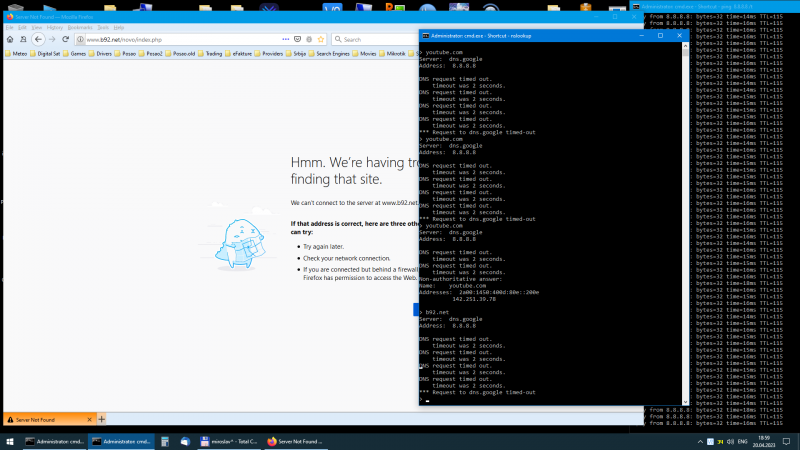Show hidden system tray icons chevron
The height and width of the screenshot is (450, 800).
pyautogui.click(x=700, y=441)
